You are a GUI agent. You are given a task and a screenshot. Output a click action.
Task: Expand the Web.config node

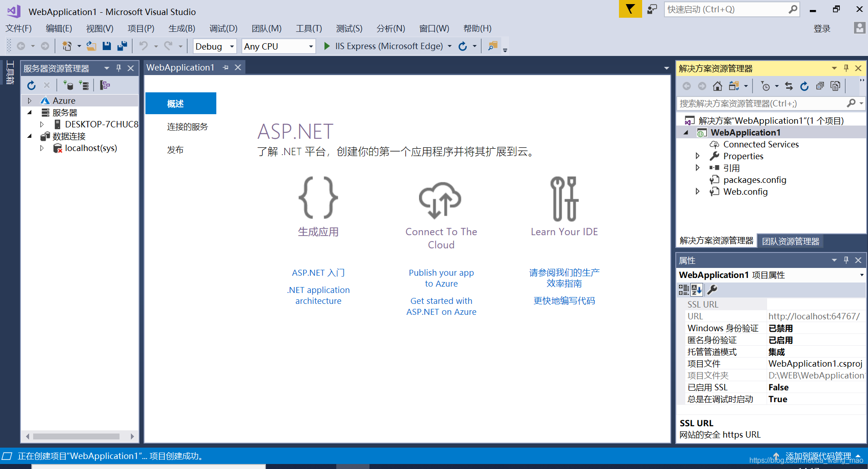tap(698, 192)
